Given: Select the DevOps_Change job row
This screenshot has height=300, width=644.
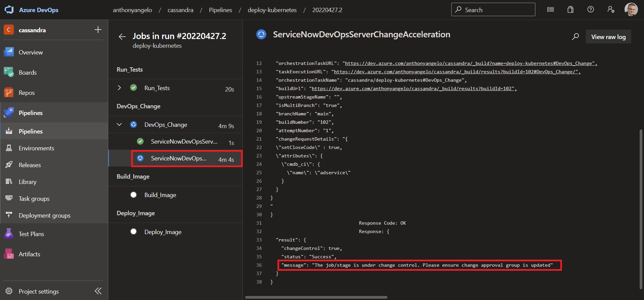Looking at the screenshot, I should click(175, 125).
